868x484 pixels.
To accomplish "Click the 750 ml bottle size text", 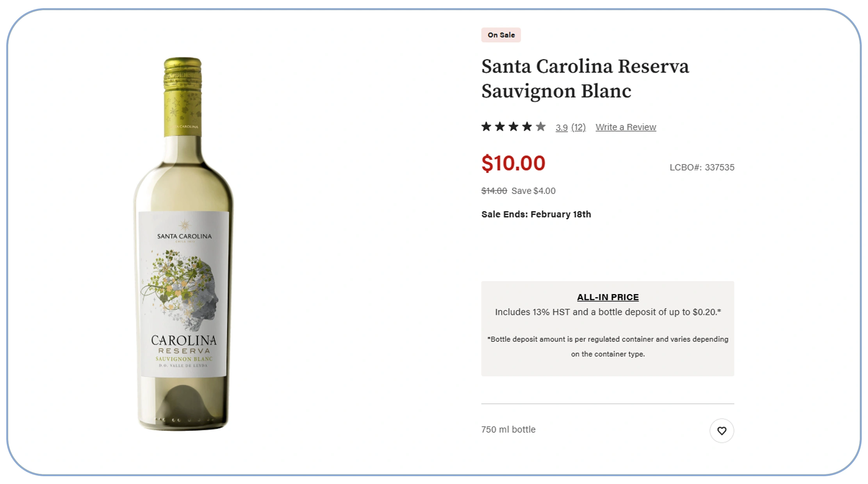I will tap(508, 429).
